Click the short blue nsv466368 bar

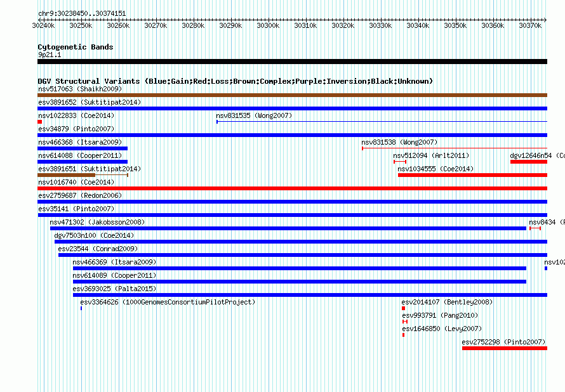(83, 148)
